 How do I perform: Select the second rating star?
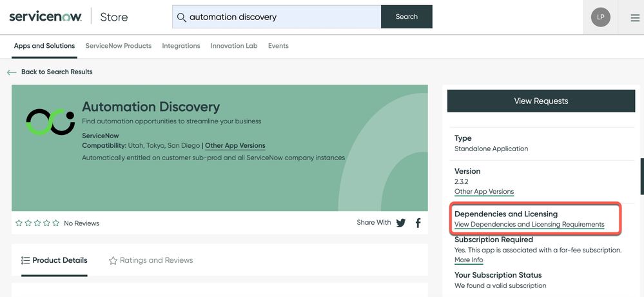pos(28,223)
